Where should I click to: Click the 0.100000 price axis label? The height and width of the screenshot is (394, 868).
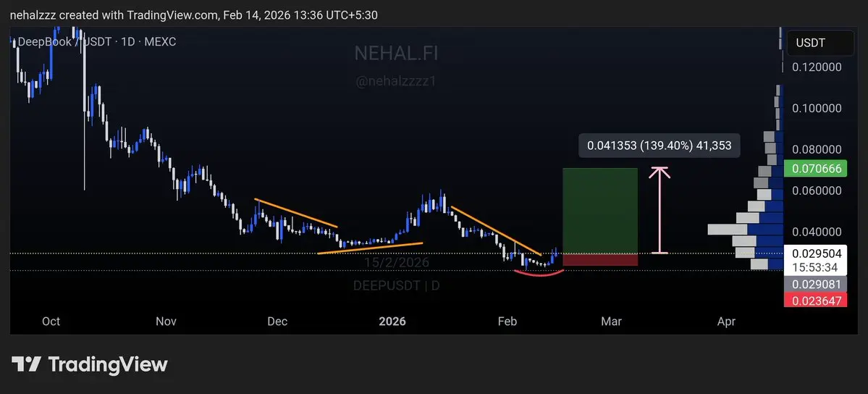tap(817, 108)
